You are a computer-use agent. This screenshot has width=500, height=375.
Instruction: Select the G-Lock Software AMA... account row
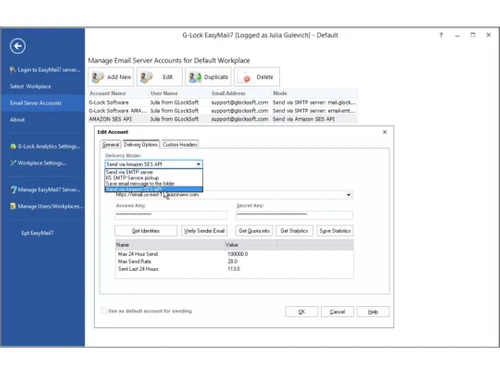coord(223,111)
